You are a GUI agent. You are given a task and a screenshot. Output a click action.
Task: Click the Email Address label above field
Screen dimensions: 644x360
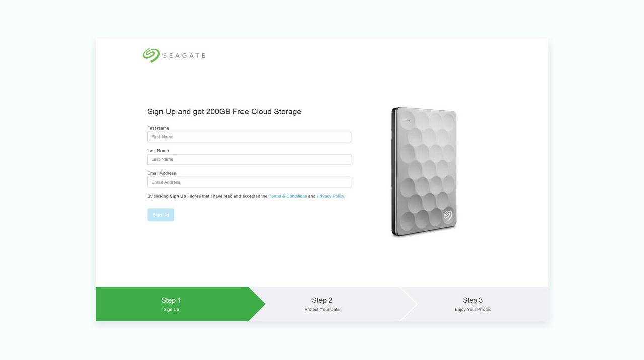(x=162, y=173)
